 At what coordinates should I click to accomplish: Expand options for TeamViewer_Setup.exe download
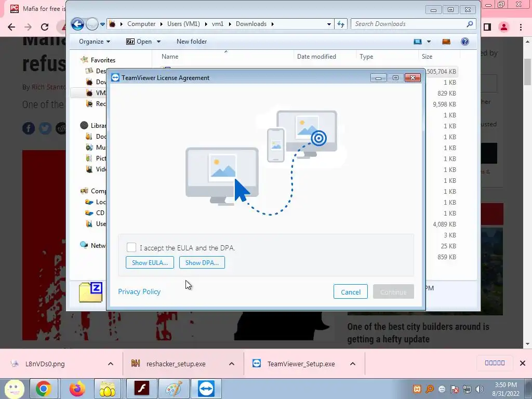pos(353,364)
